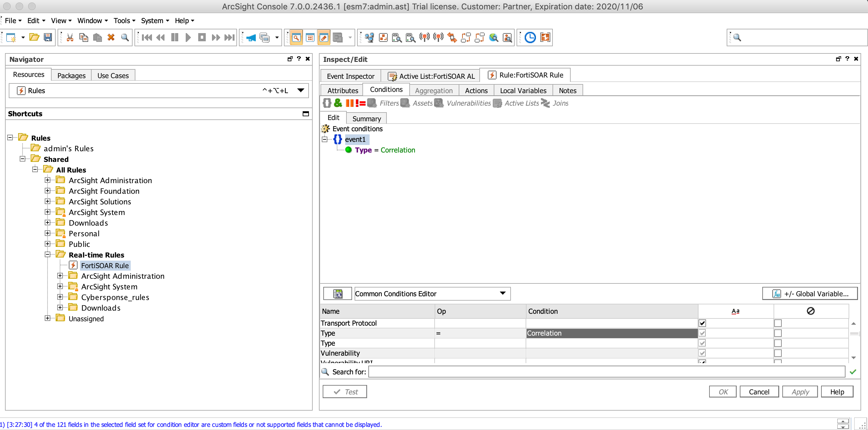The height and width of the screenshot is (430, 868).
Task: Click the open folder toolbar icon
Action: point(34,37)
